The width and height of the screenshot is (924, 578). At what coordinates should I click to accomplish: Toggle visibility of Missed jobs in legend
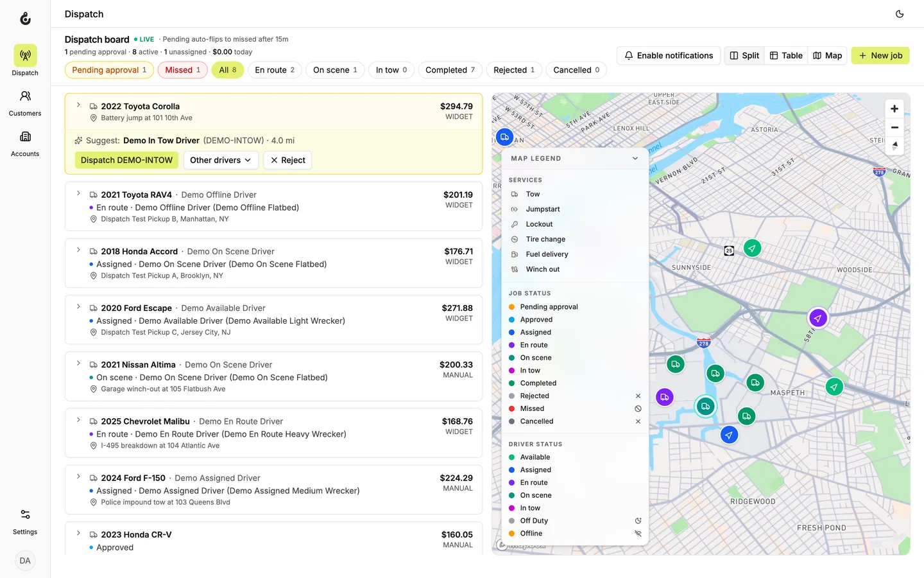pos(638,409)
